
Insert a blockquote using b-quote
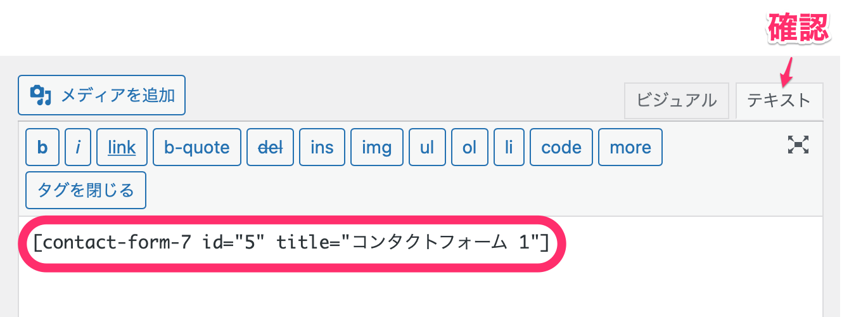[x=197, y=148]
